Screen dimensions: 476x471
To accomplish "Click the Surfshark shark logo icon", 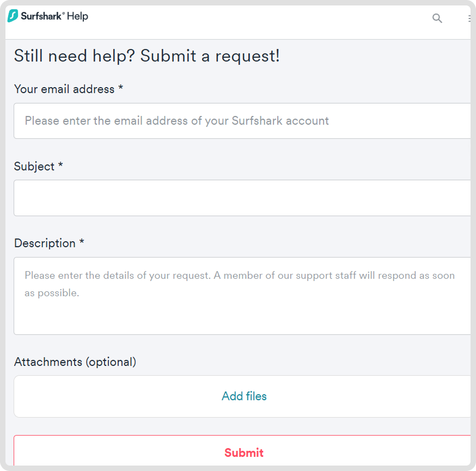I will pyautogui.click(x=13, y=16).
